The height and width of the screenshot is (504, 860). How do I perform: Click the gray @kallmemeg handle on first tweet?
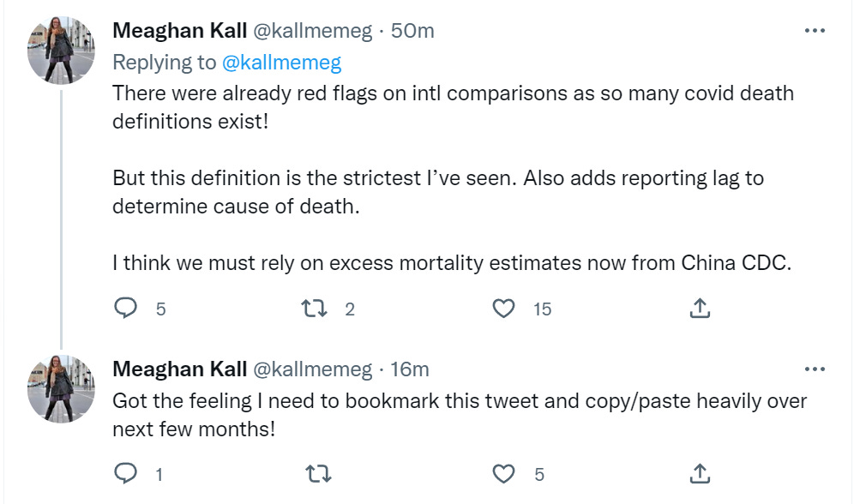tap(312, 31)
